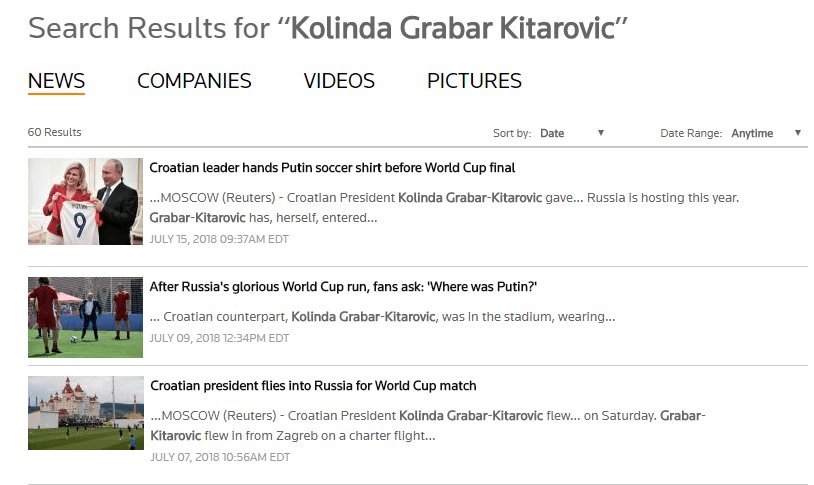Click snippet about flying in from Zagreb
Image resolution: width=814 pixels, height=485 pixels.
coord(428,425)
